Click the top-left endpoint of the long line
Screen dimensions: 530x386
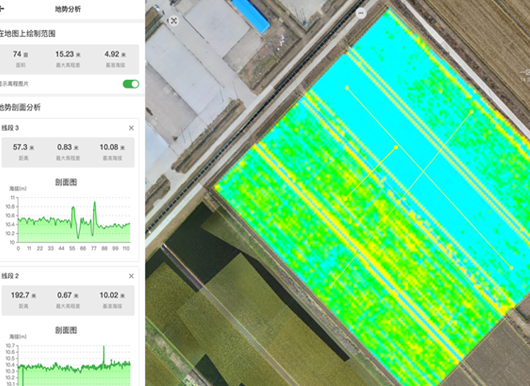click(x=347, y=88)
